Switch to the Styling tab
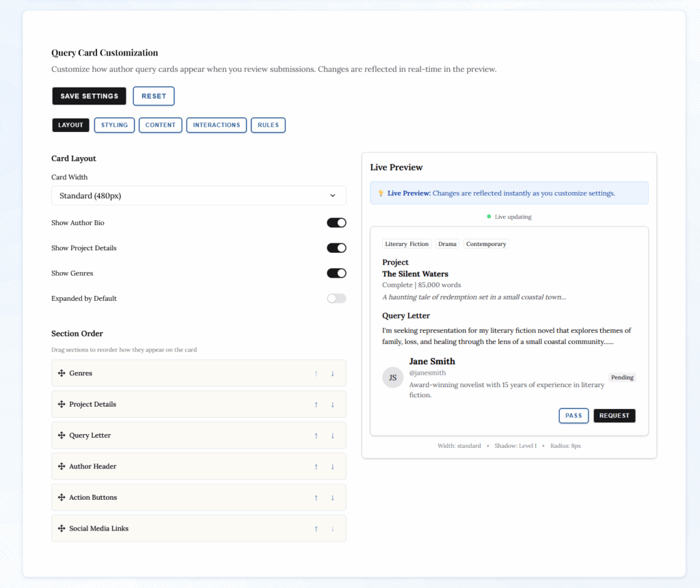Viewport: 700px width, 588px height. point(114,125)
